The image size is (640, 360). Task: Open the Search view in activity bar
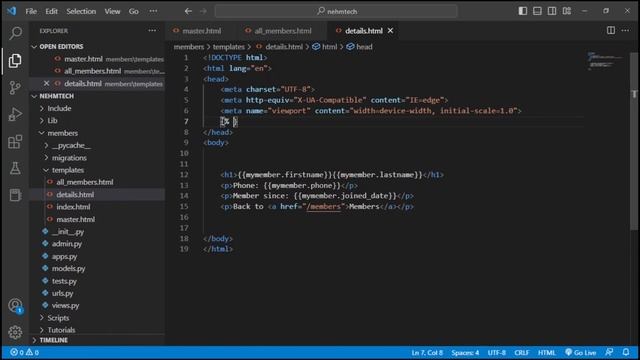coord(15,33)
